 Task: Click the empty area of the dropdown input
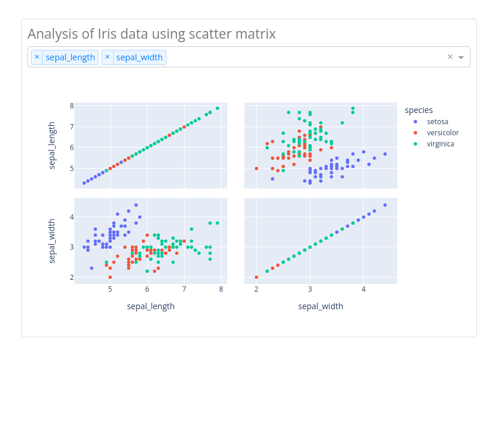coord(305,57)
